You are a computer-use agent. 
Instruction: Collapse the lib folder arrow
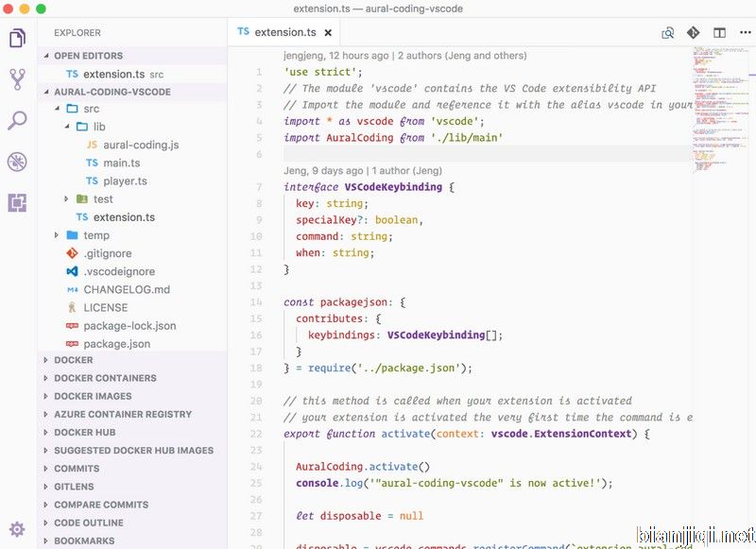(x=67, y=127)
